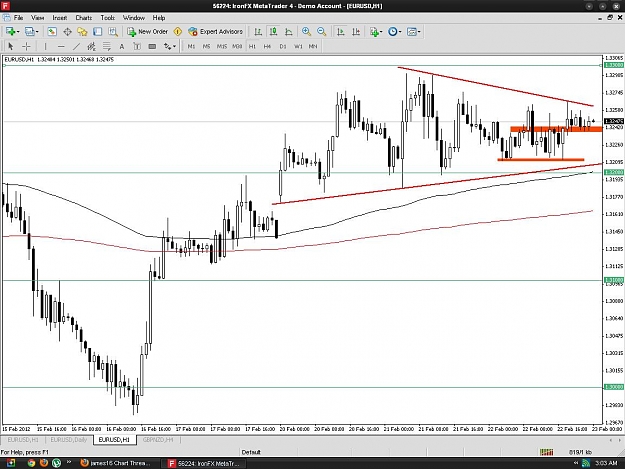This screenshot has height=469, width=625.
Task: Open the Periods clock dropdown
Action: click(395, 31)
